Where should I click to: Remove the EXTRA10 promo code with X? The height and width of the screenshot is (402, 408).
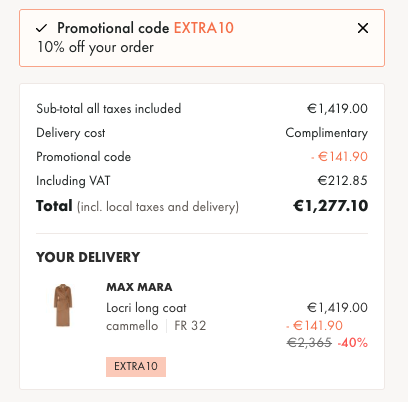tap(363, 28)
